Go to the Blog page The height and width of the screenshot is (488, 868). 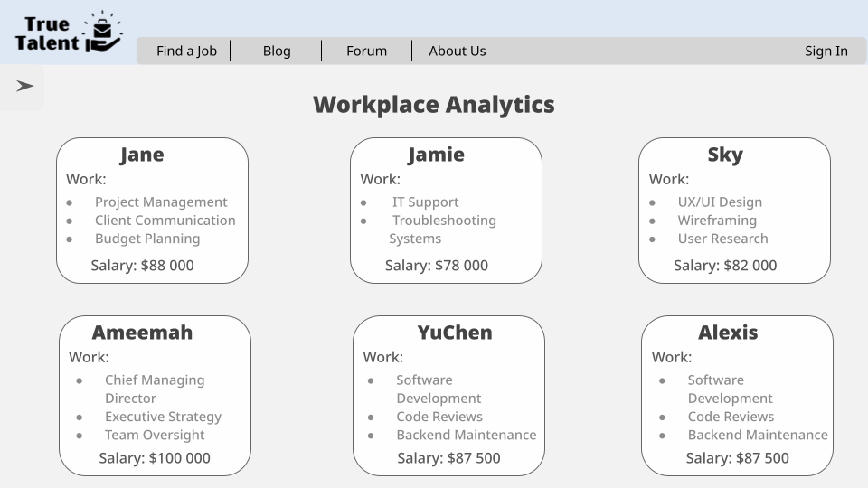click(x=277, y=51)
